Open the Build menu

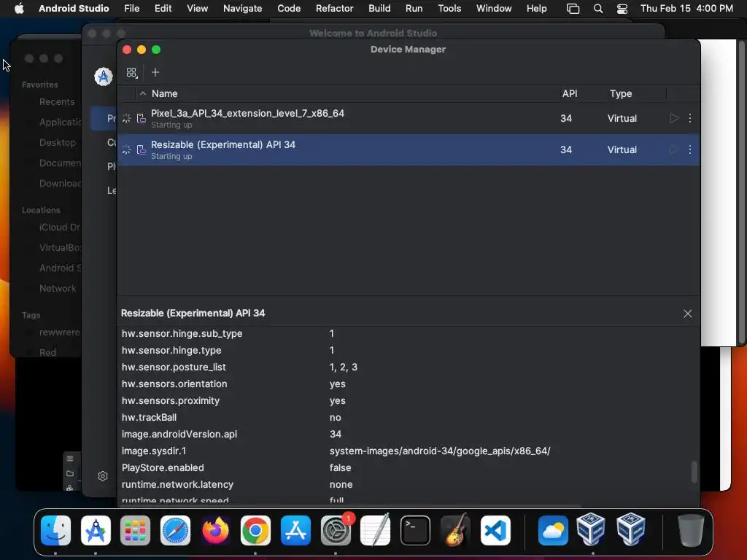click(x=379, y=9)
